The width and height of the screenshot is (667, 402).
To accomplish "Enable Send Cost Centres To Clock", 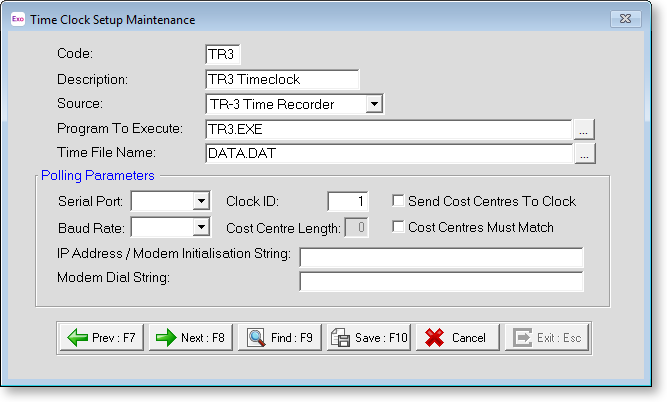I will coord(399,201).
